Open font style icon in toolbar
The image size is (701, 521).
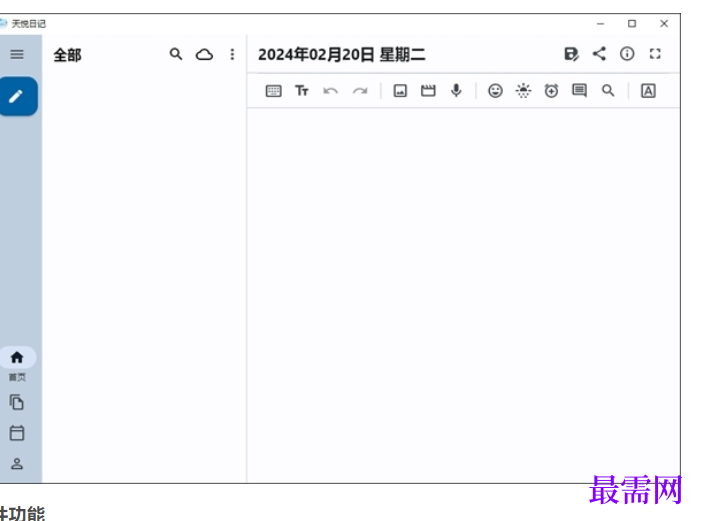(x=648, y=91)
